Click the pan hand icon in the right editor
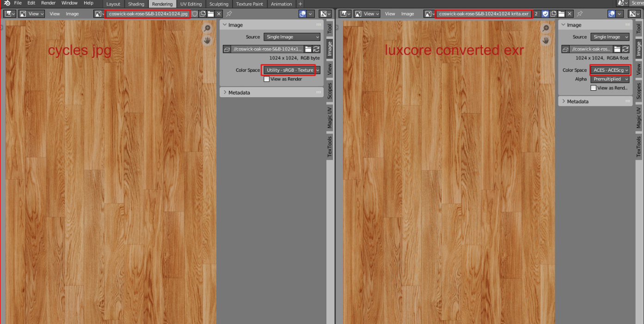The image size is (644, 324). coord(546,40)
